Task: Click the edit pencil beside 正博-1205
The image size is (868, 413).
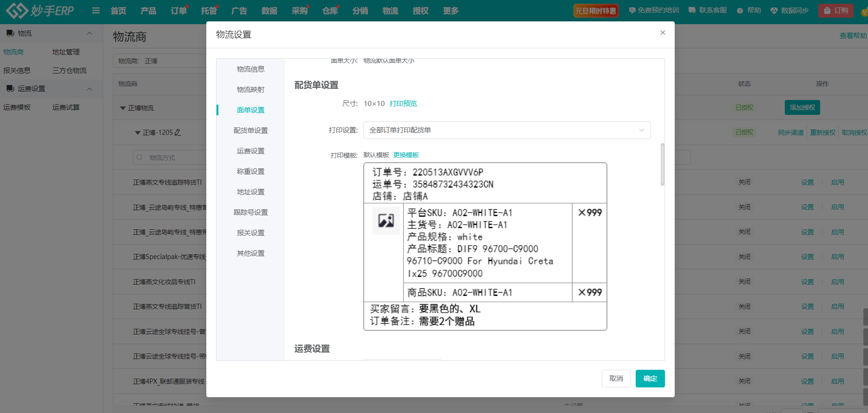Action: 178,133
